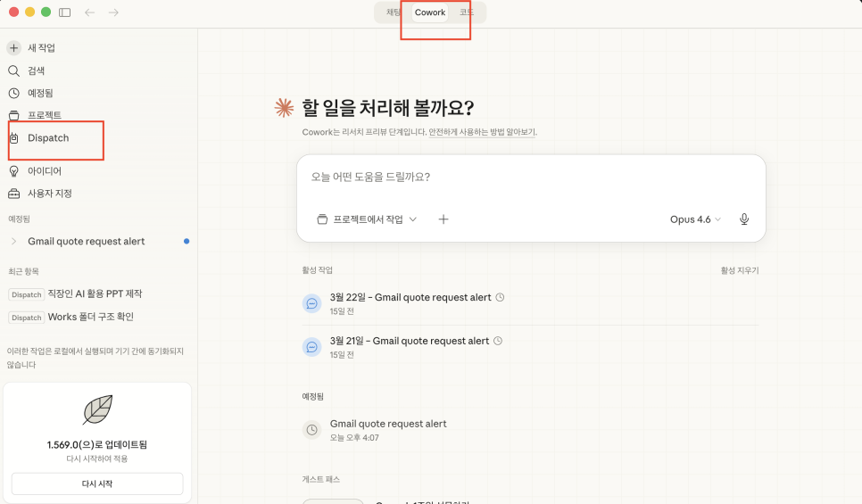Click the macOS yellow minimize button
Viewport: 862px width, 504px height.
[30, 12]
